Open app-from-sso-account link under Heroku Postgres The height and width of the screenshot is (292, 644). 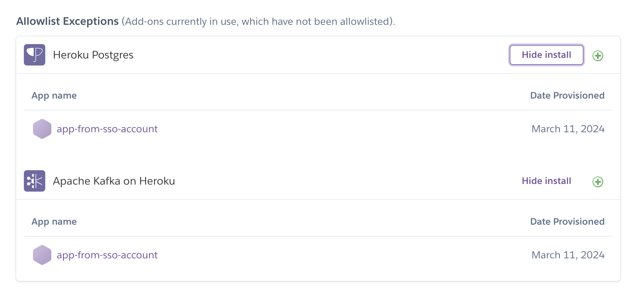tap(107, 129)
